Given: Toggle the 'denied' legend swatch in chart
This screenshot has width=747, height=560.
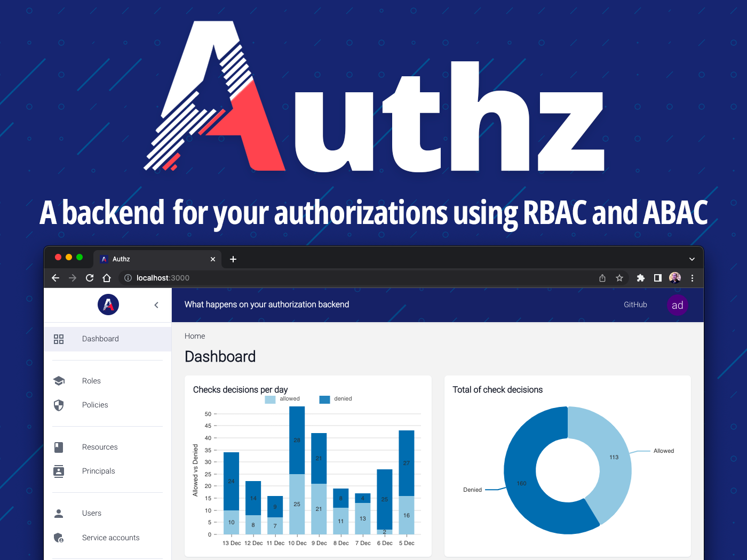Looking at the screenshot, I should (x=324, y=399).
